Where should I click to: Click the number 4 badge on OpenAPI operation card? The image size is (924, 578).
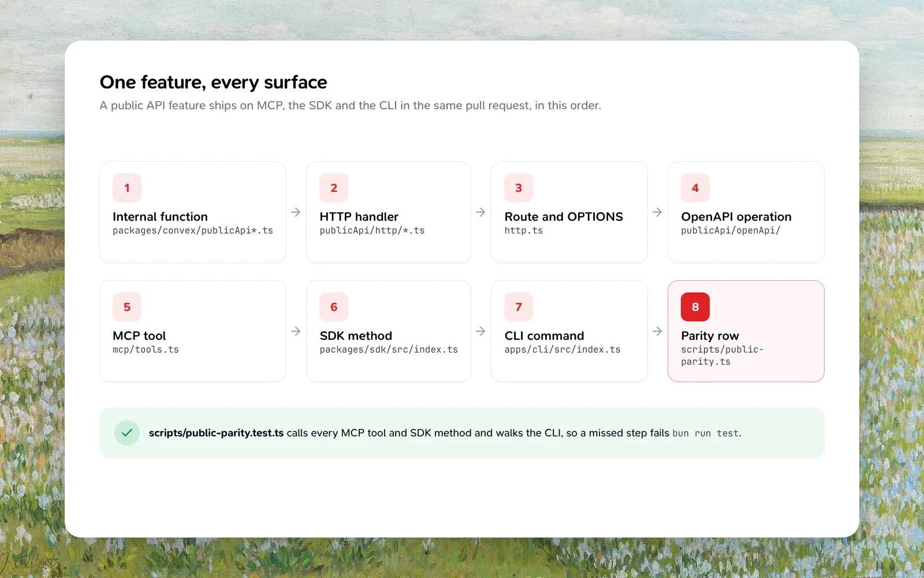pyautogui.click(x=695, y=188)
